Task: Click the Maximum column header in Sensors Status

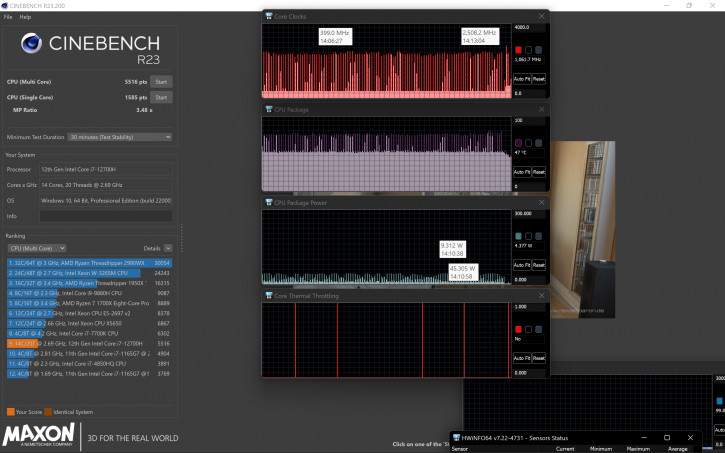Action: (x=638, y=449)
